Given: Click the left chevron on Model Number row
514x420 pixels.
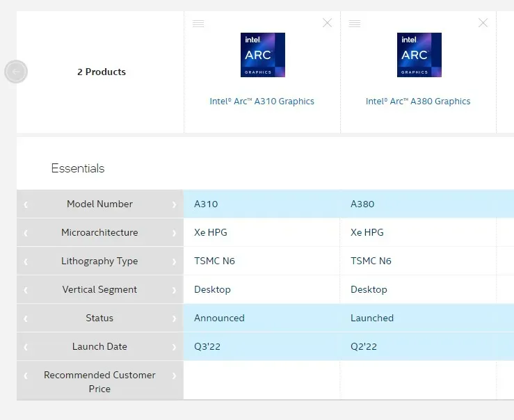Looking at the screenshot, I should pyautogui.click(x=26, y=204).
